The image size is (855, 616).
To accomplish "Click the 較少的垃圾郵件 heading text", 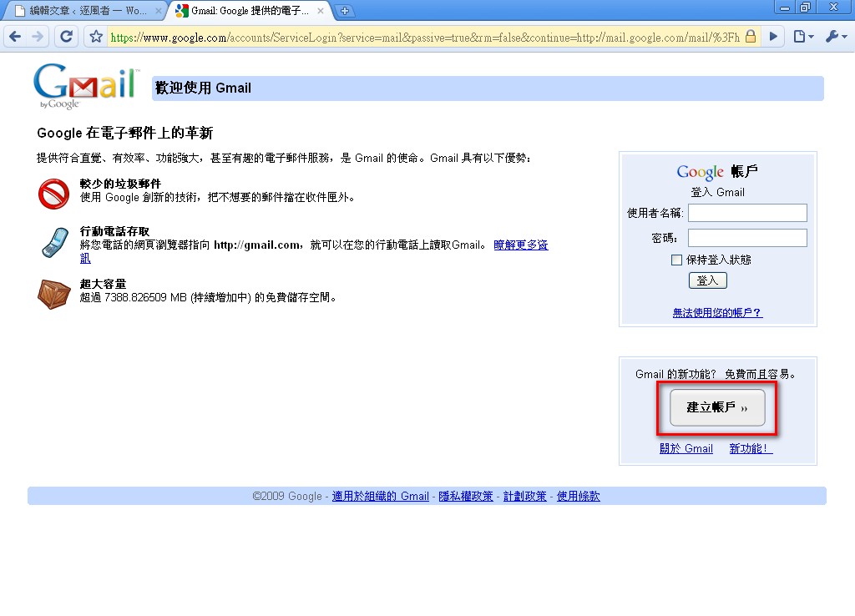I will coord(120,184).
